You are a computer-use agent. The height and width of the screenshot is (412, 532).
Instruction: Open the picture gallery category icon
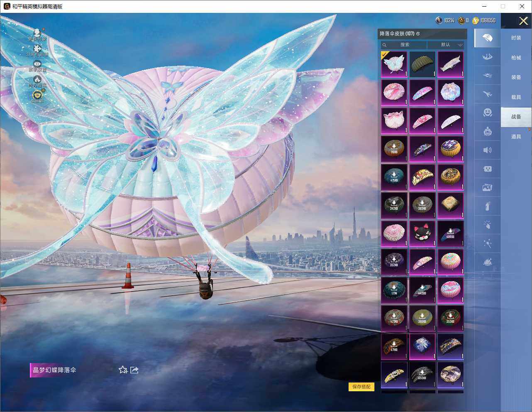pos(488,188)
